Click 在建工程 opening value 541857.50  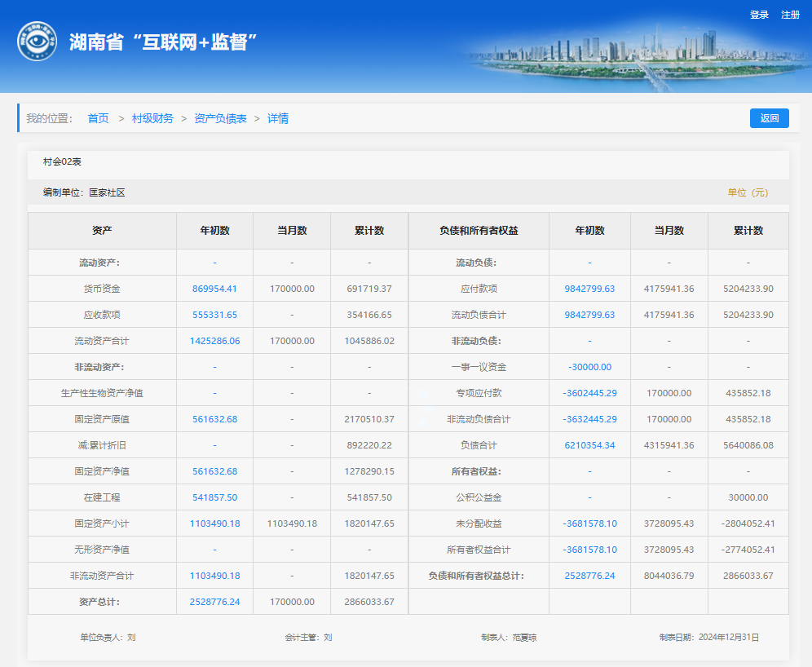[x=214, y=497]
